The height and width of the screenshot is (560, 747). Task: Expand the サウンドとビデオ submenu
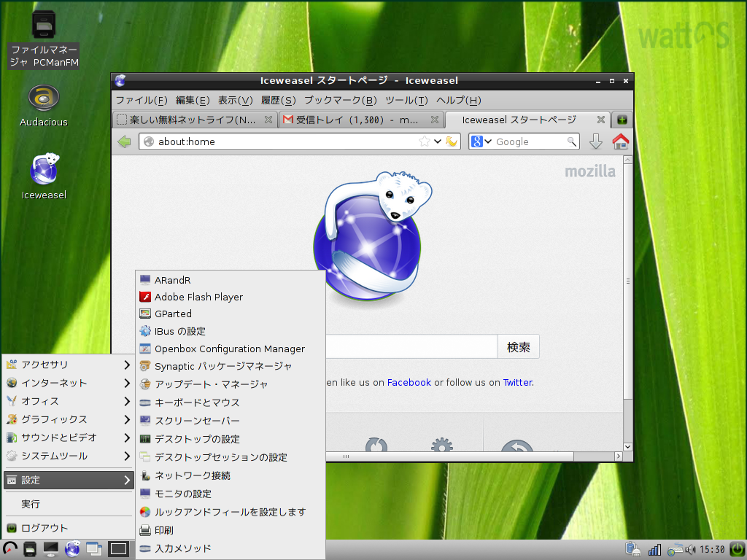click(x=69, y=437)
